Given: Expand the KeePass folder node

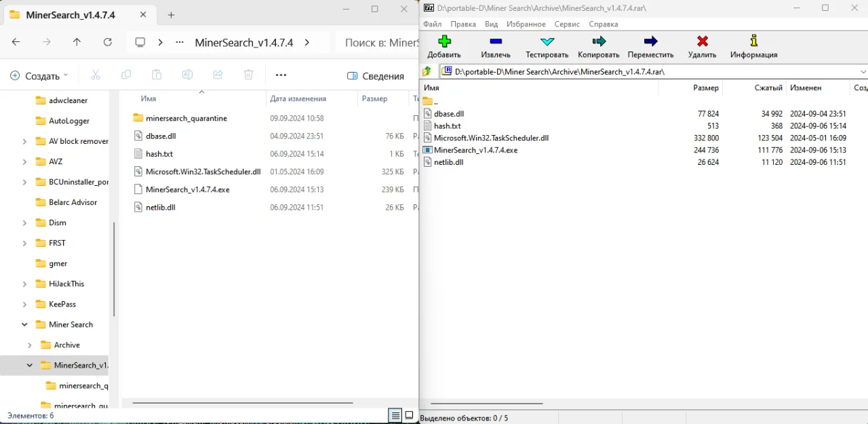Looking at the screenshot, I should pyautogui.click(x=24, y=304).
